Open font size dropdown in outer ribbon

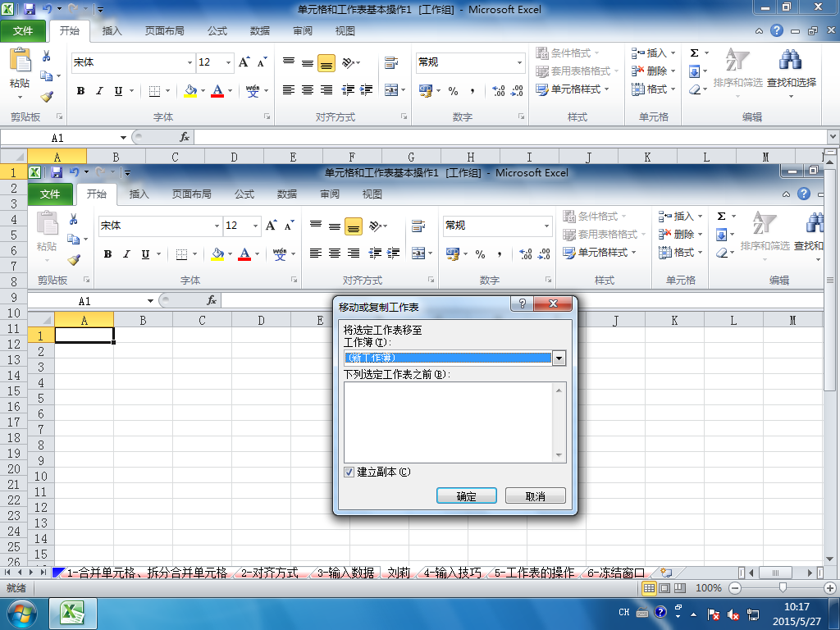(x=228, y=62)
